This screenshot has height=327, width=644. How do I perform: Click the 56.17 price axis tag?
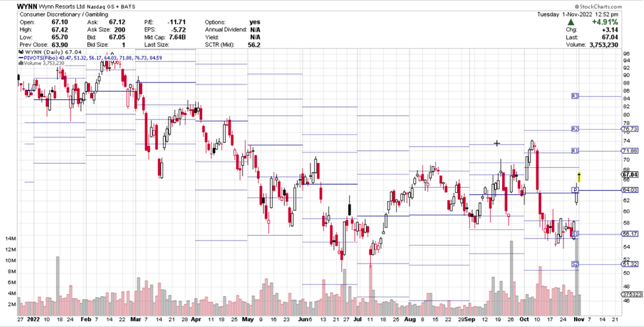[630, 234]
